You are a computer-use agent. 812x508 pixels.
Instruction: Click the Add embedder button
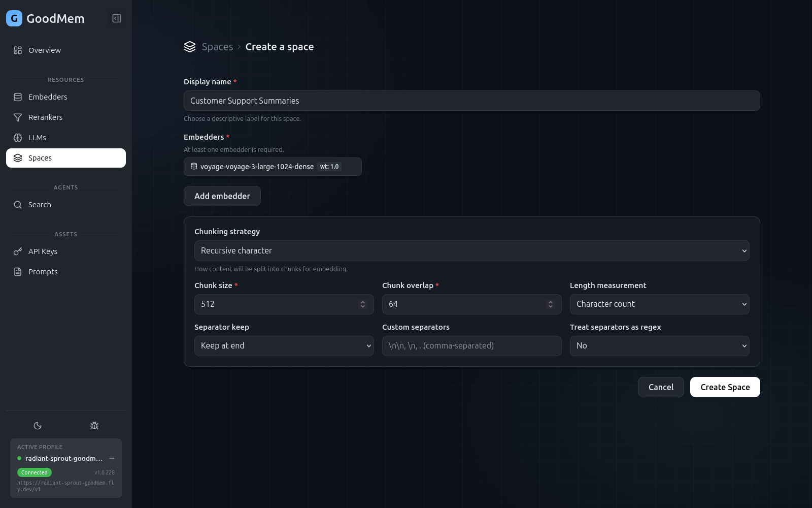(x=222, y=196)
